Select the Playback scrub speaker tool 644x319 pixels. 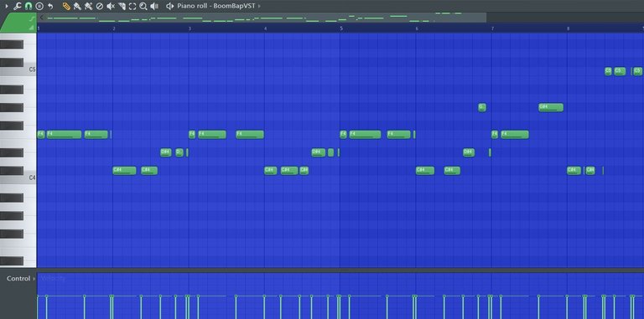[x=154, y=6]
